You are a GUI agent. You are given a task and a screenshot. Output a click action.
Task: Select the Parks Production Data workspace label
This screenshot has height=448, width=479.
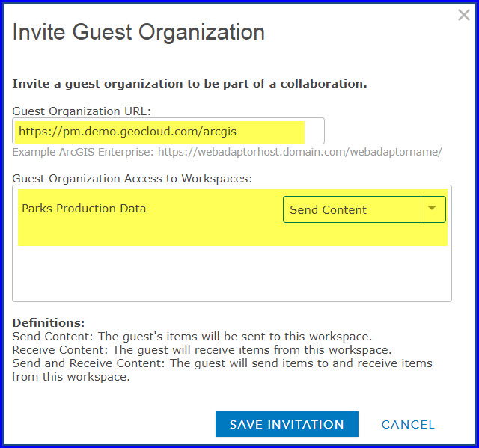(84, 208)
